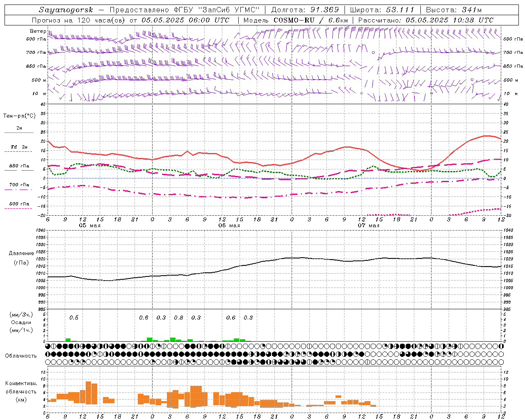Click the 05 мая date label
This screenshot has height=420, width=525.
tap(89, 226)
